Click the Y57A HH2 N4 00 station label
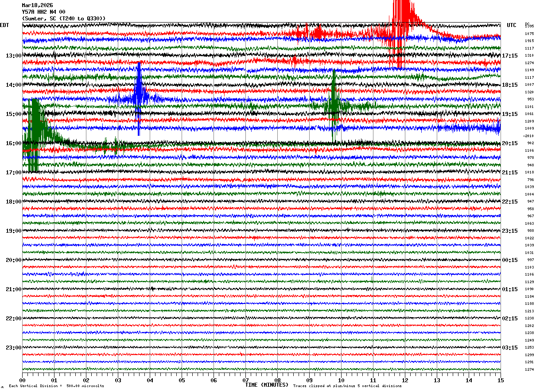Image resolution: width=536 pixels, height=392 pixels. pyautogui.click(x=43, y=12)
